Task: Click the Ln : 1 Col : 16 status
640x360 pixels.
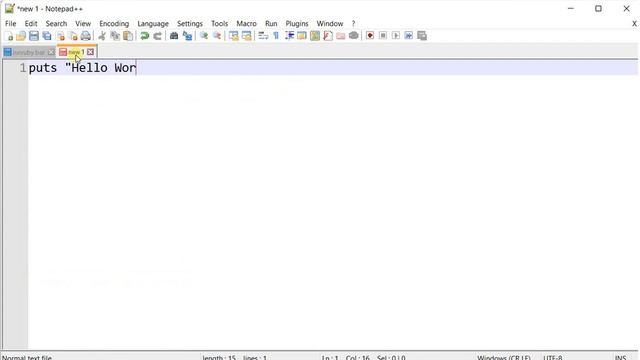Action: click(x=345, y=357)
